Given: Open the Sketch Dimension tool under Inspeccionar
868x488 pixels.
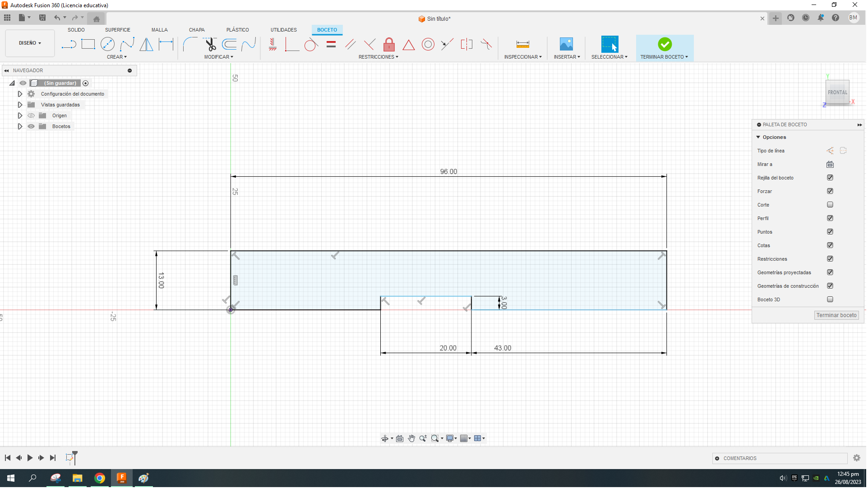Looking at the screenshot, I should pos(522,44).
